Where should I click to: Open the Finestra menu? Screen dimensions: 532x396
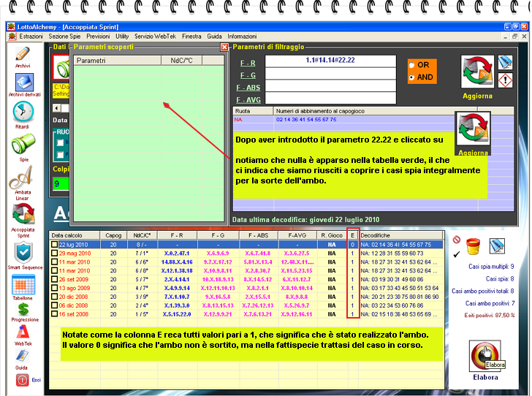pos(191,37)
